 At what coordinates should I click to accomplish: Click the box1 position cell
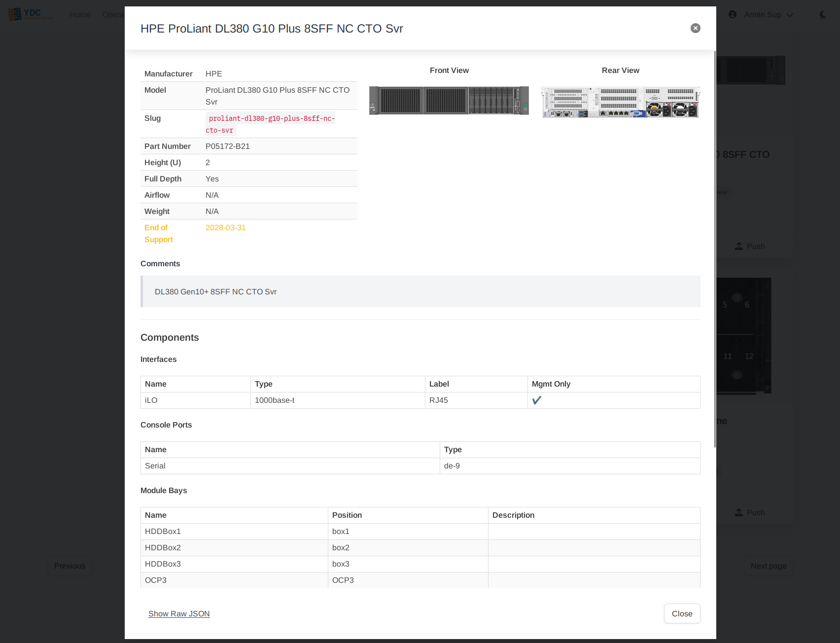coord(408,532)
